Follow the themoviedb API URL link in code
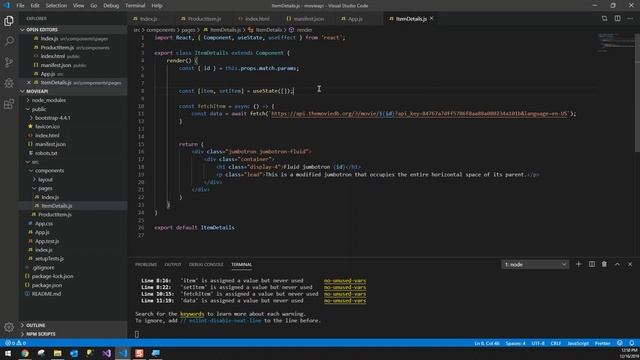Viewport: 640px width, 360px height. (x=420, y=114)
